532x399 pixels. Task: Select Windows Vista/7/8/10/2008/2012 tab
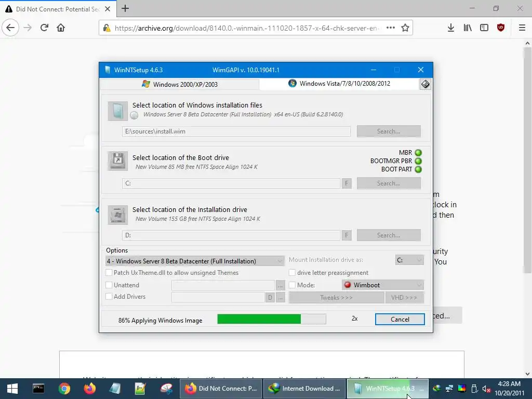pyautogui.click(x=339, y=84)
